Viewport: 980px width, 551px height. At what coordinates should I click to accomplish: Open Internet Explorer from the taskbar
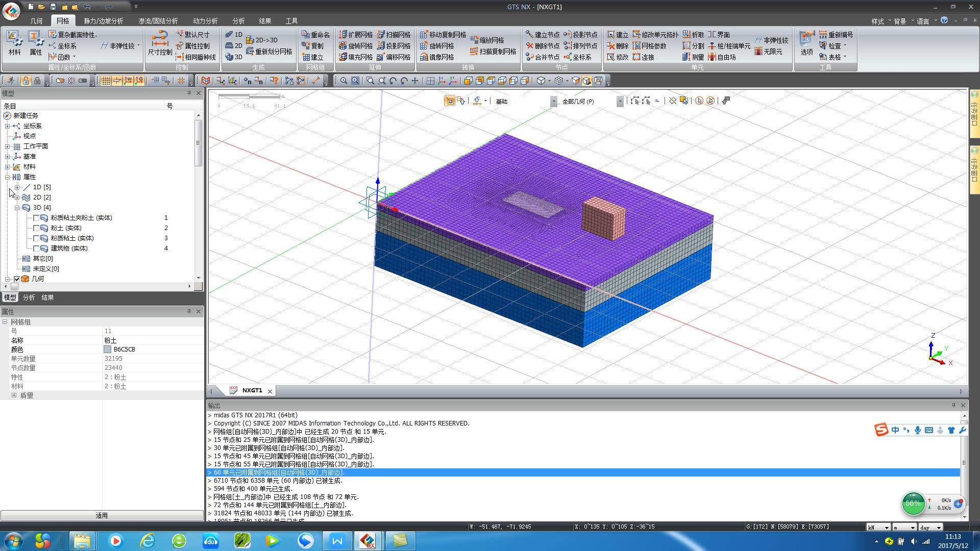[148, 541]
